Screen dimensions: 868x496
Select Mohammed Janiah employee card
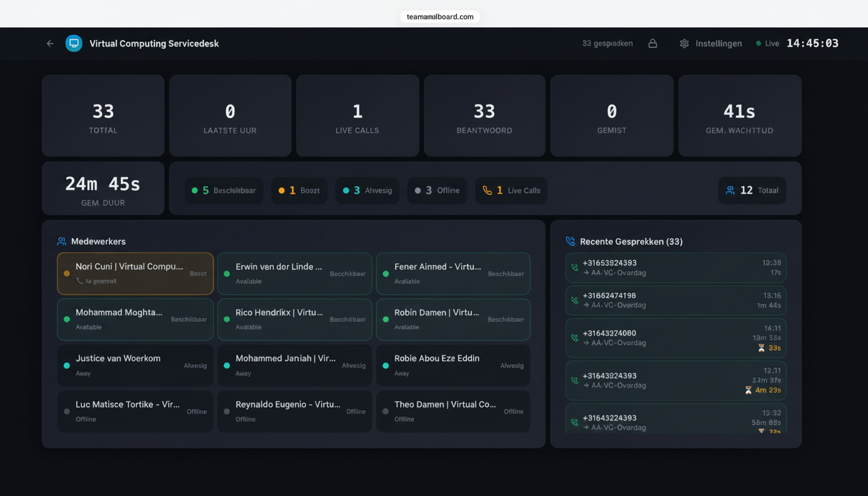(x=294, y=366)
